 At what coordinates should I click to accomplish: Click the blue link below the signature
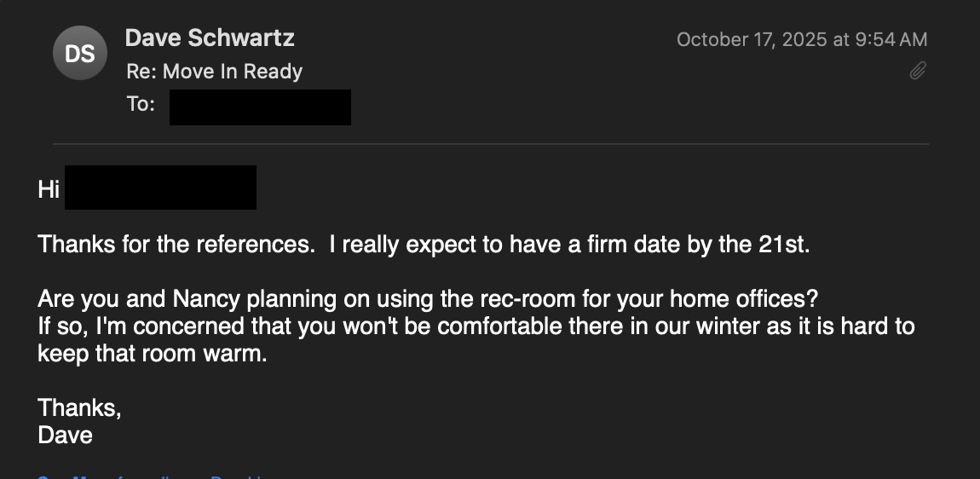tap(153, 476)
